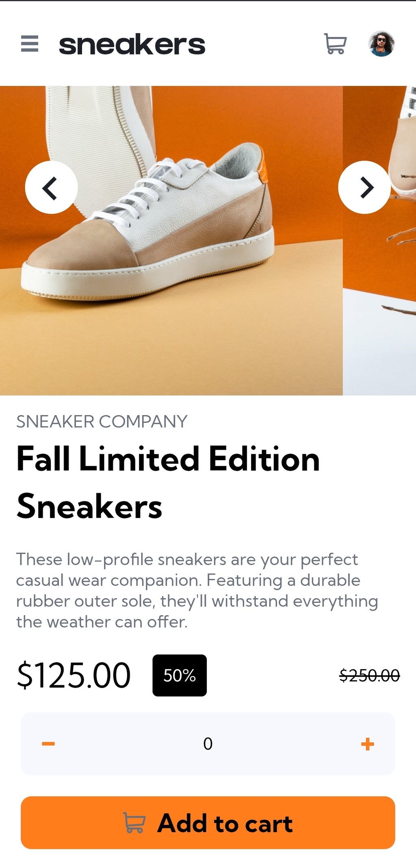416x868 pixels.
Task: Click the Fall Limited Edition Sneakers title
Action: 168,482
